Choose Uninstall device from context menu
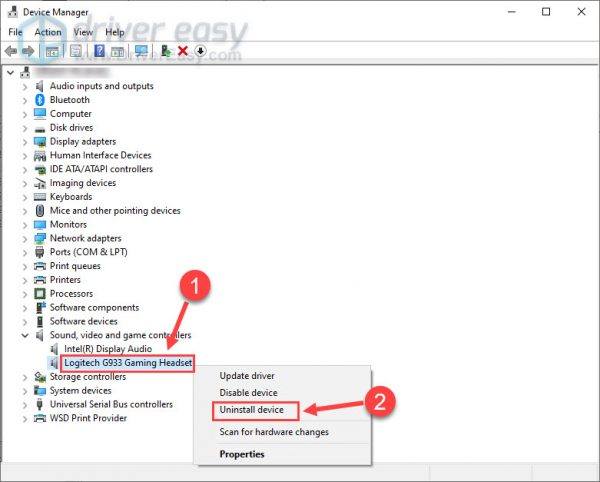Screen dimensions: 600x482 click(x=251, y=410)
